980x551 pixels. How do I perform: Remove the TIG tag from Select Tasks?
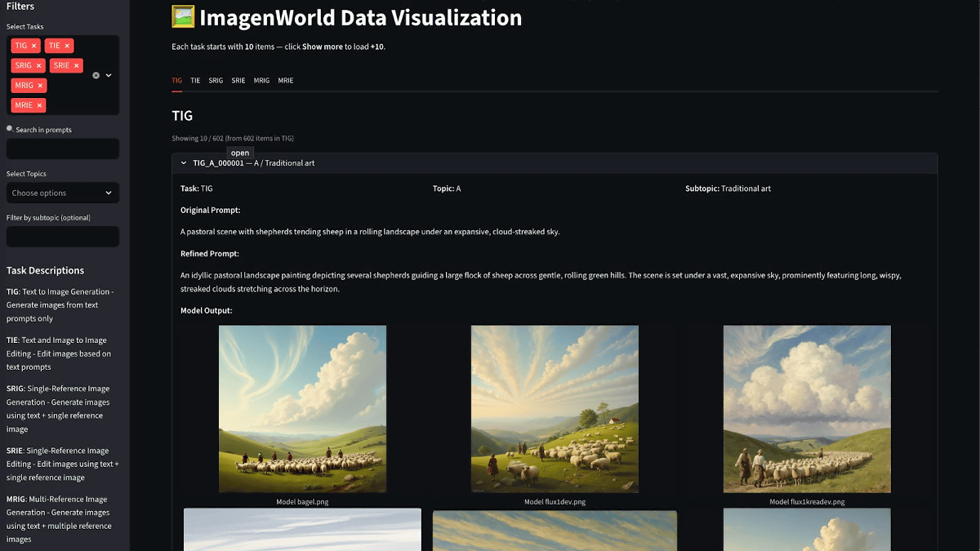pos(34,46)
